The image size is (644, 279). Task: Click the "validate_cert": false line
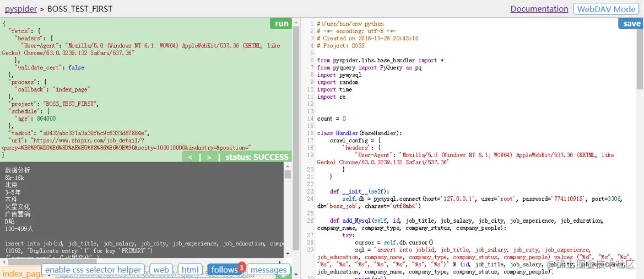(x=49, y=67)
